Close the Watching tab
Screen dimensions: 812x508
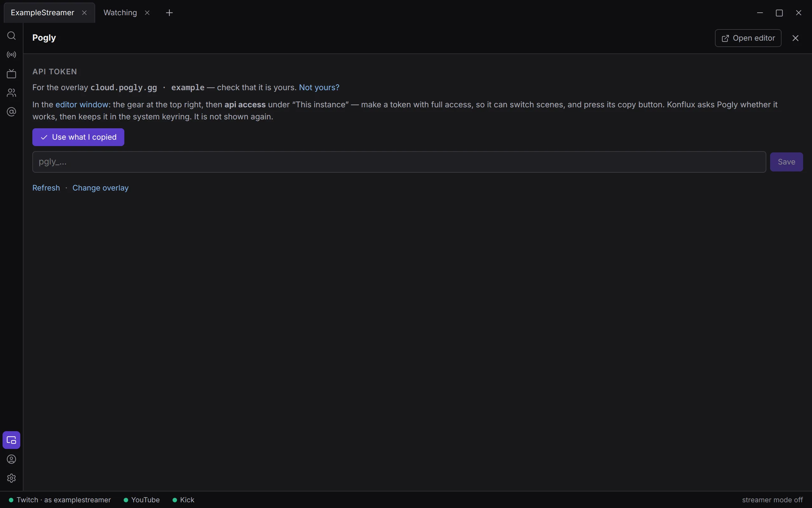click(x=147, y=13)
